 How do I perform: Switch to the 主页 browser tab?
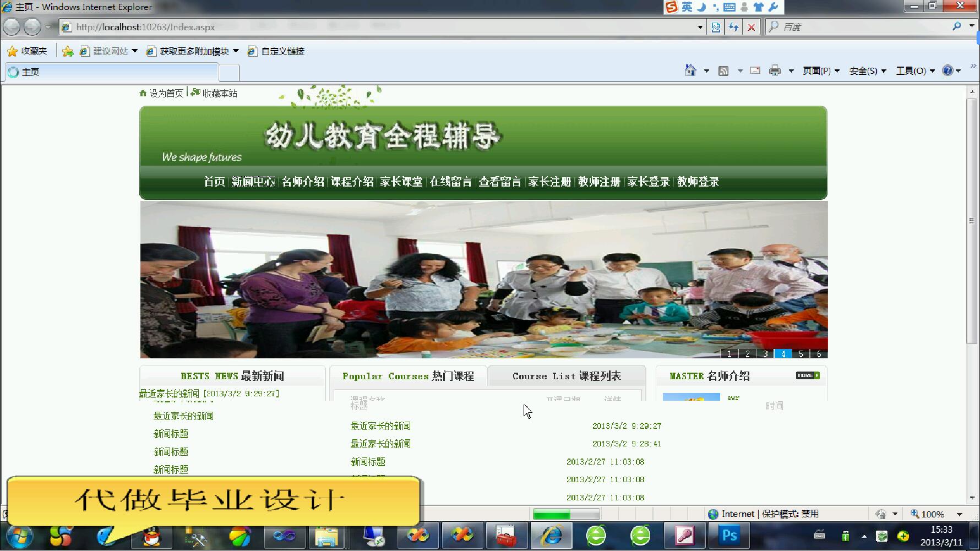[x=112, y=72]
